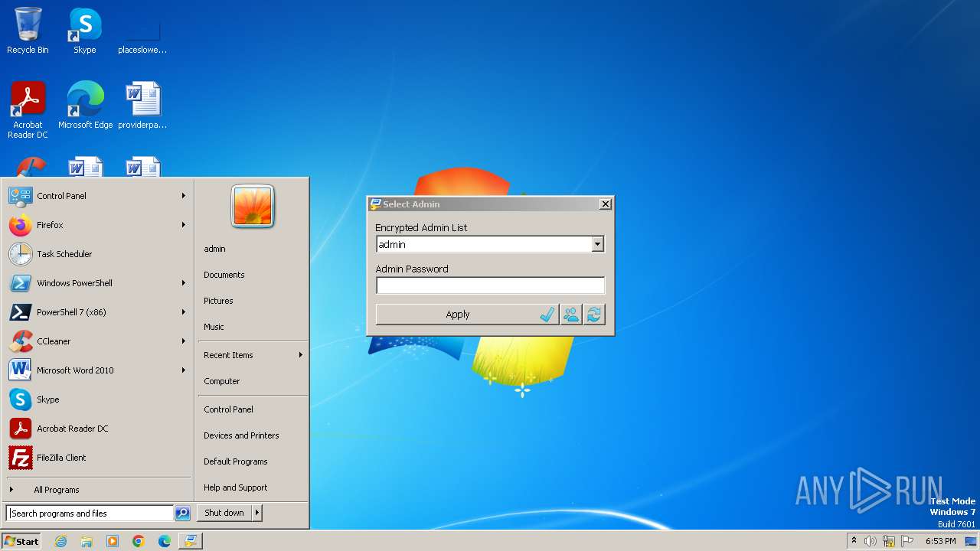Click the user account picture in Start menu
This screenshot has width=980, height=551.
click(x=253, y=206)
